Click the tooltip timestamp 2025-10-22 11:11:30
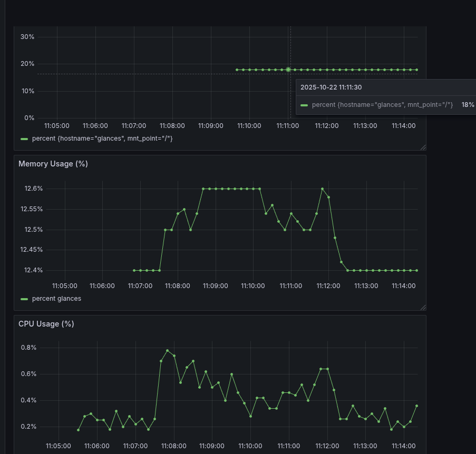The width and height of the screenshot is (476, 454). pos(331,87)
